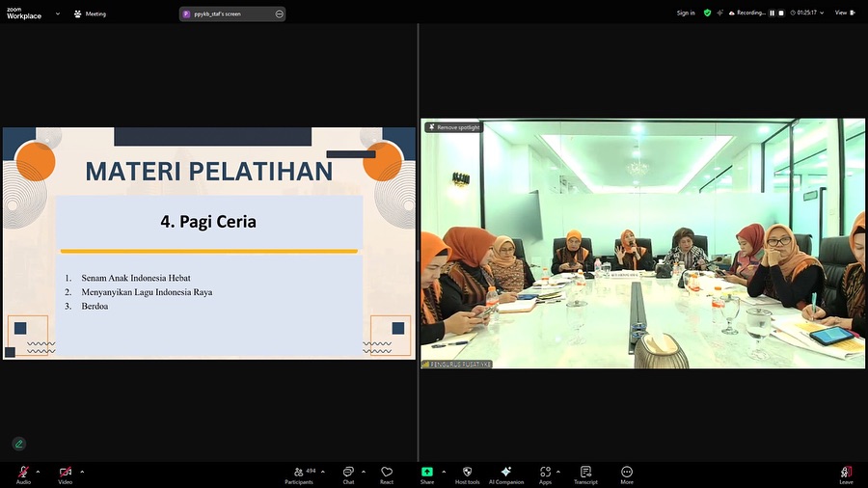This screenshot has width=868, height=488.
Task: Open the Participants panel
Action: (299, 474)
